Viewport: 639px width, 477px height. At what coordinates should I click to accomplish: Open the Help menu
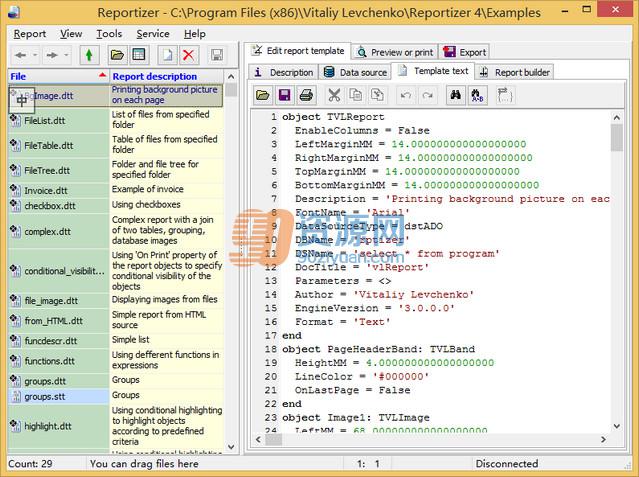194,34
